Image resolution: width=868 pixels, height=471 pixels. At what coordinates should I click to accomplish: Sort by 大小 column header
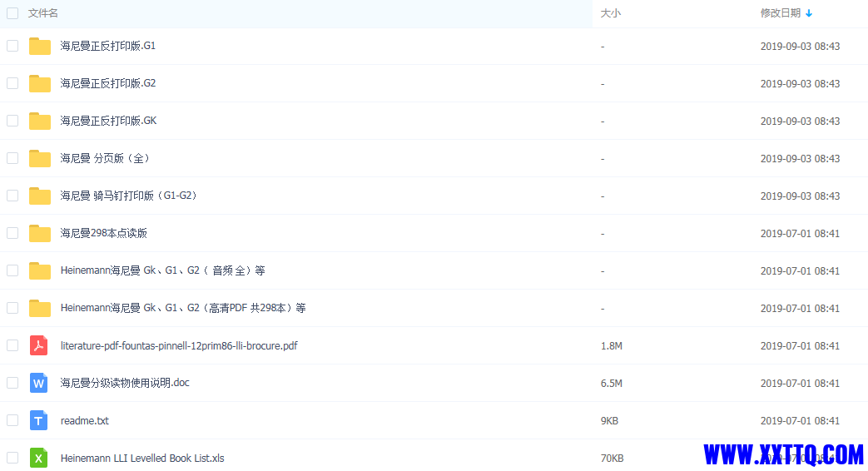(x=611, y=13)
